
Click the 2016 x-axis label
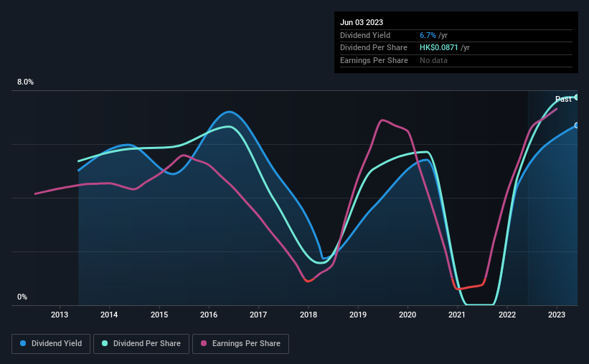[209, 315]
